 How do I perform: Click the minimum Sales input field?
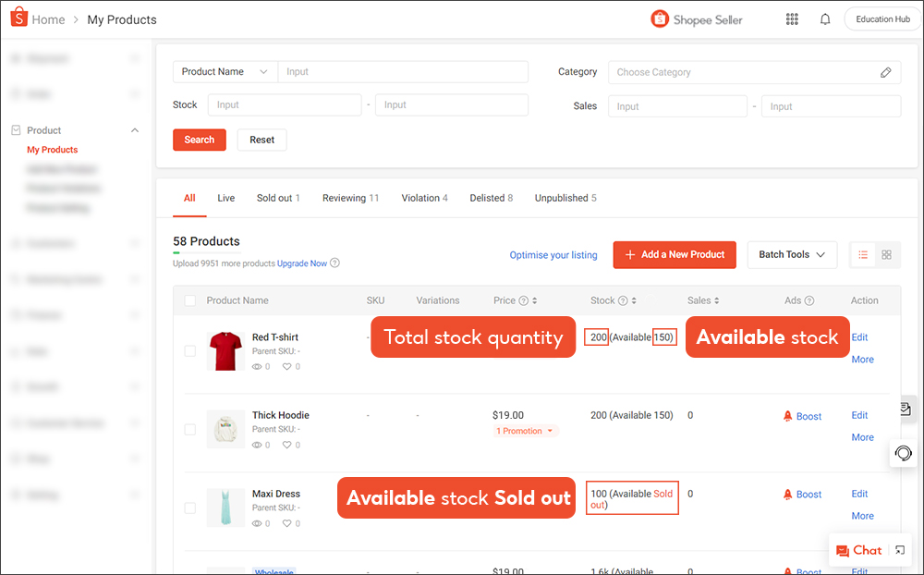677,106
